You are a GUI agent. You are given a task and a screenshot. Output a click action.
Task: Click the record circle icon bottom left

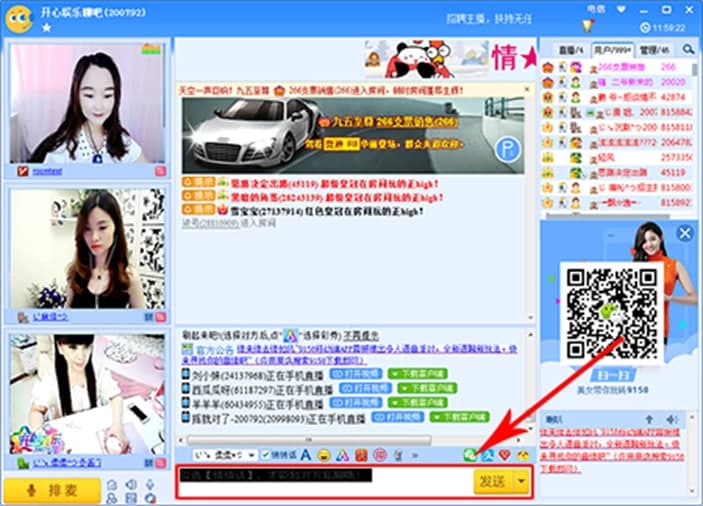click(150, 498)
